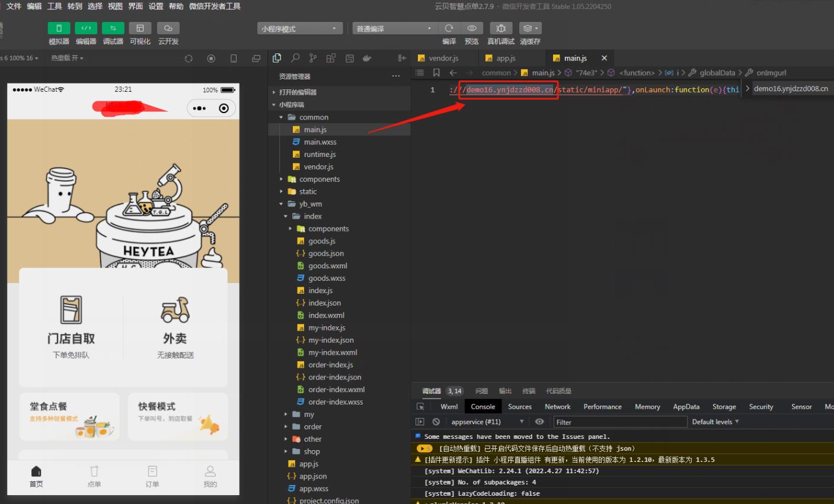Screen dimensions: 834x504
Task: Open the 普通编译 compile mode dropdown
Action: pyautogui.click(x=394, y=28)
